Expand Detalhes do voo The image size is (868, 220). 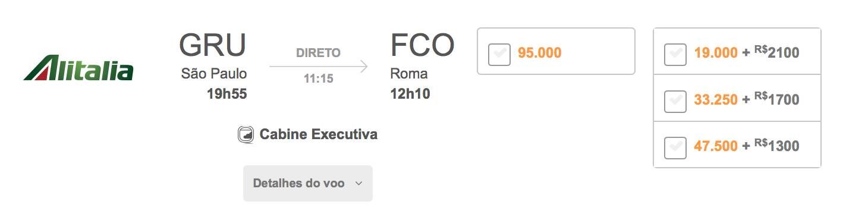tap(308, 183)
